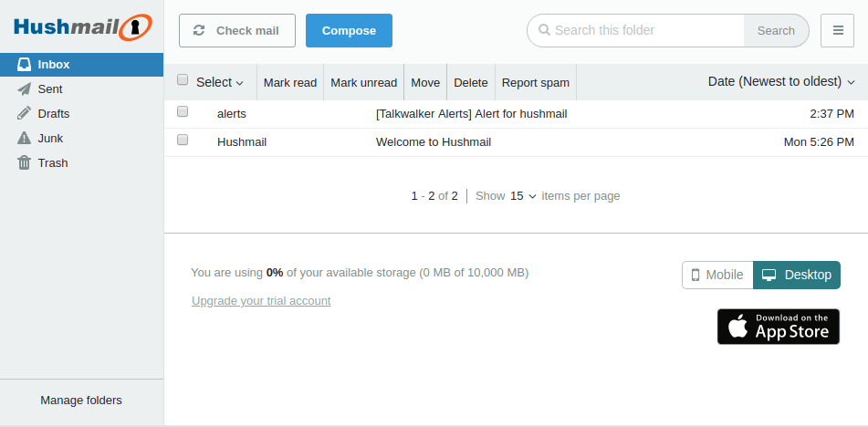Click the Compose button
This screenshot has height=427, width=868.
tap(349, 30)
